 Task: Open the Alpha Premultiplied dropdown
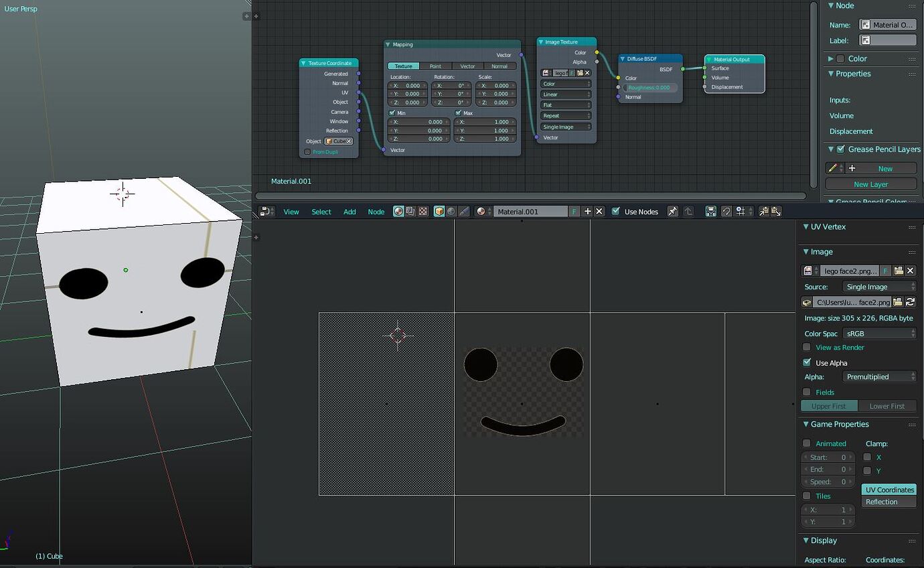click(879, 377)
